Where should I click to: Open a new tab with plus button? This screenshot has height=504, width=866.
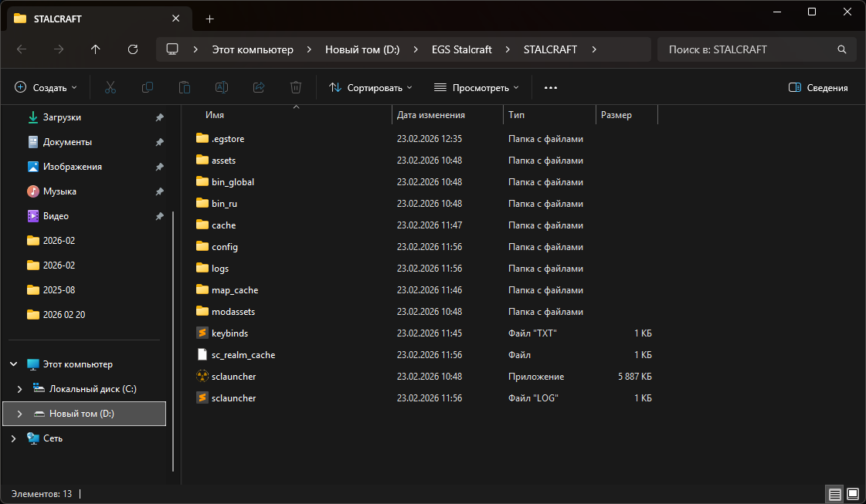209,19
